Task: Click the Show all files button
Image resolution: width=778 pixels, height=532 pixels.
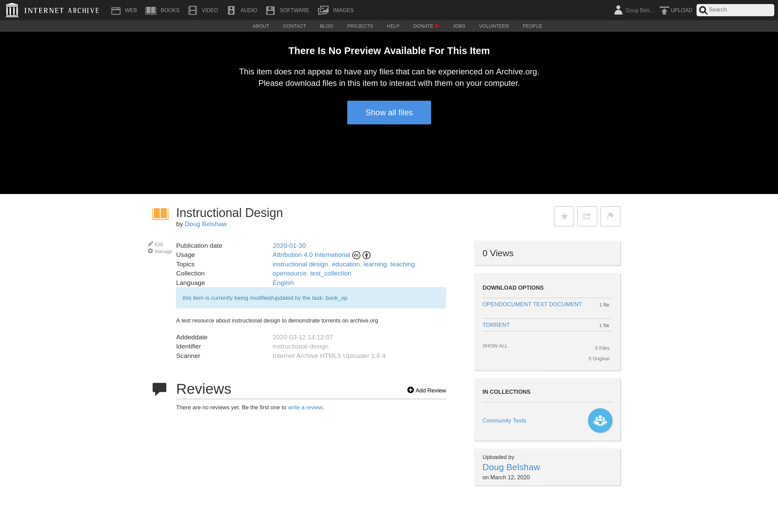Action: tap(389, 112)
